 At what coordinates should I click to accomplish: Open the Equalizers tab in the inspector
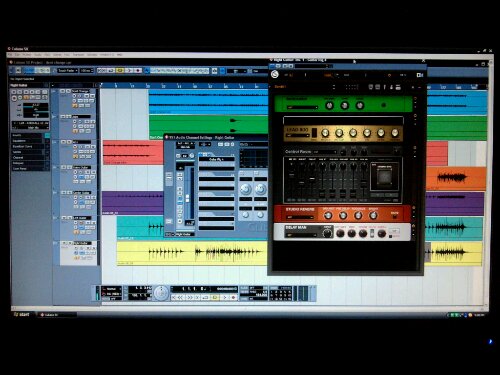(x=27, y=141)
